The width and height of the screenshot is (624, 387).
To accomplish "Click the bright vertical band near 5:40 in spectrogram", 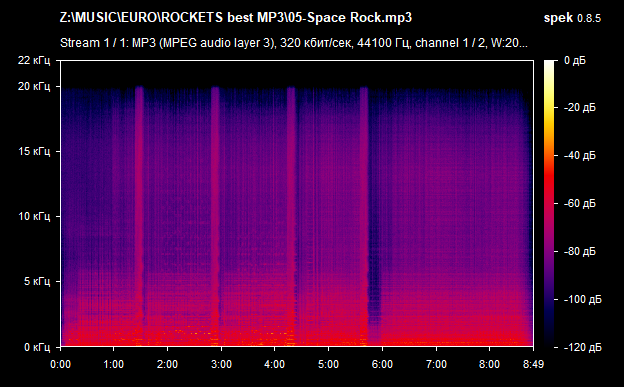I will (x=364, y=215).
